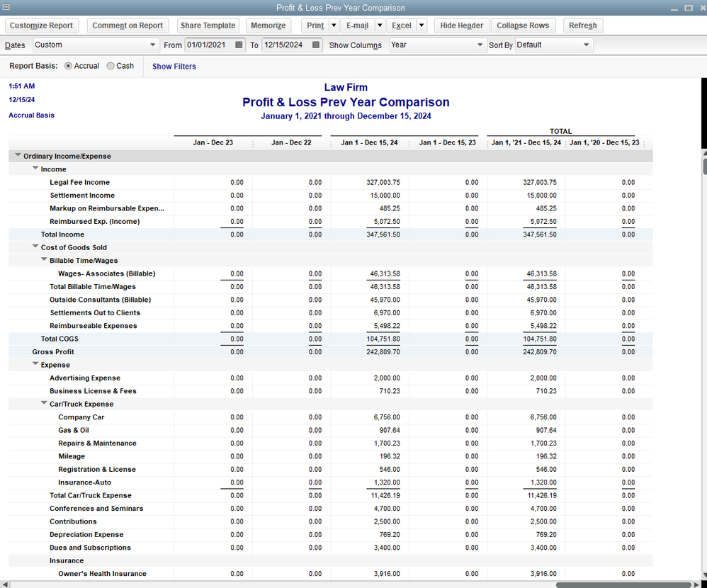Select the Cash report basis
The height and width of the screenshot is (588, 707).
pos(111,66)
